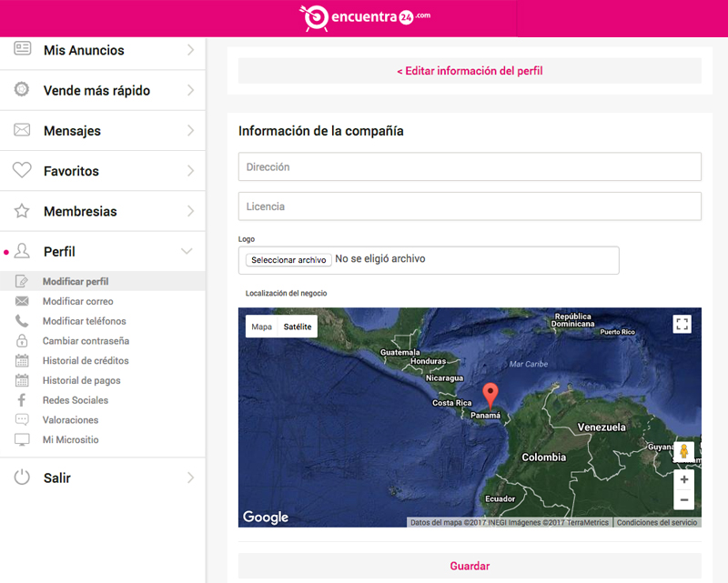
Task: Click the Modificar teléfonos phone icon
Action: [21, 321]
